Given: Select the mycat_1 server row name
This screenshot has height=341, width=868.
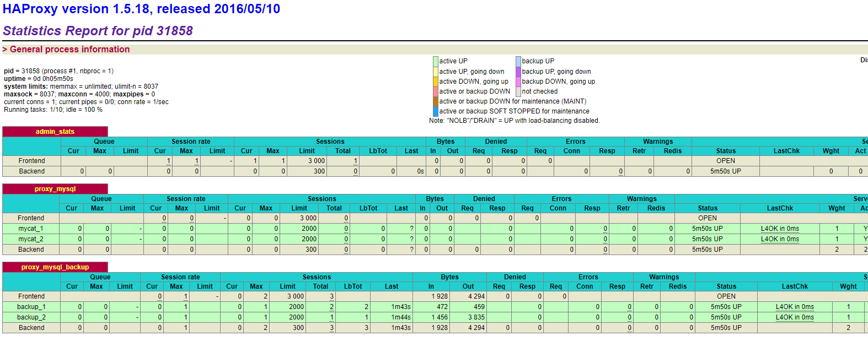Looking at the screenshot, I should (x=30, y=229).
